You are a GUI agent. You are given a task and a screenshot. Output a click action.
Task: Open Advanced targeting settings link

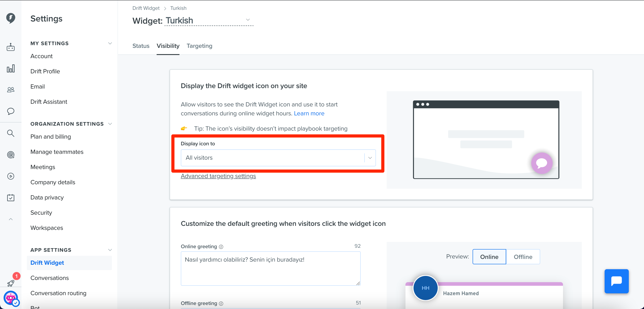[x=218, y=176]
